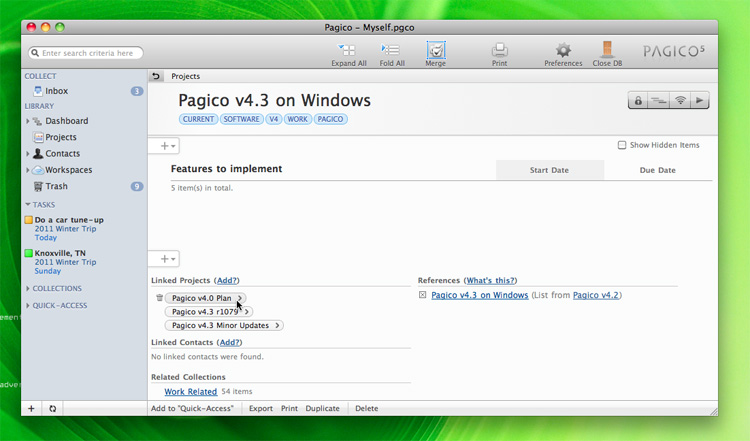Screen dimensions: 750x441
Task: Click the sync refresh icon at sidebar bottom
Action: coord(52,408)
